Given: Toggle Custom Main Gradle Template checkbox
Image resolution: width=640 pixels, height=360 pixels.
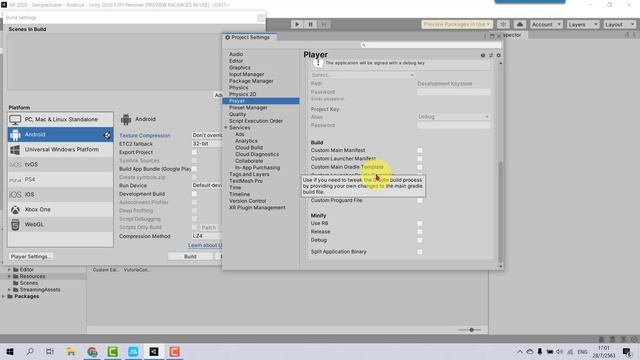Looking at the screenshot, I should (420, 167).
